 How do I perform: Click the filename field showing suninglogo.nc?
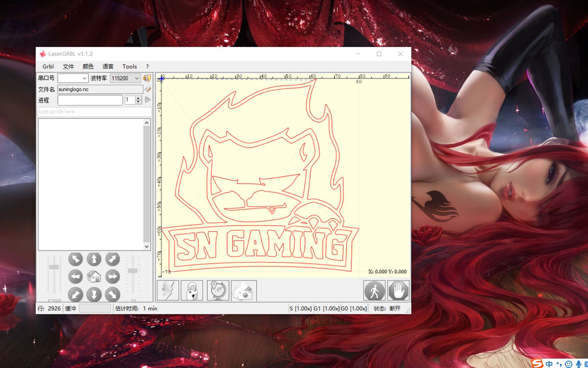click(x=100, y=89)
